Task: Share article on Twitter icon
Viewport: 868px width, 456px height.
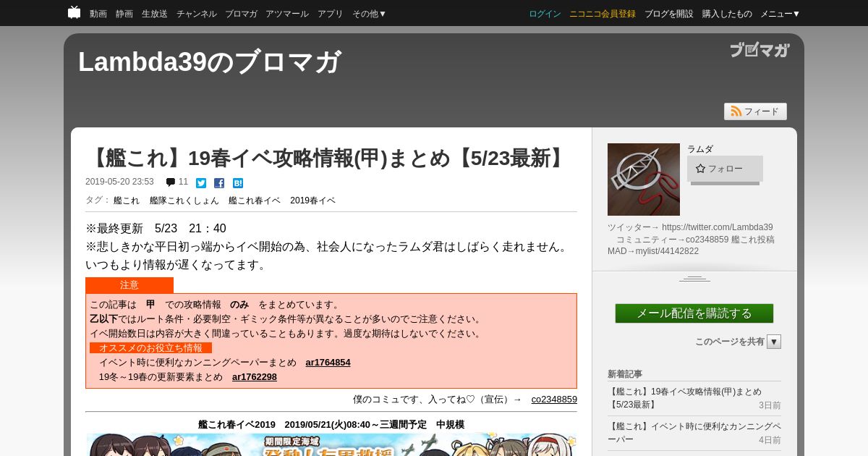Action: pyautogui.click(x=201, y=183)
